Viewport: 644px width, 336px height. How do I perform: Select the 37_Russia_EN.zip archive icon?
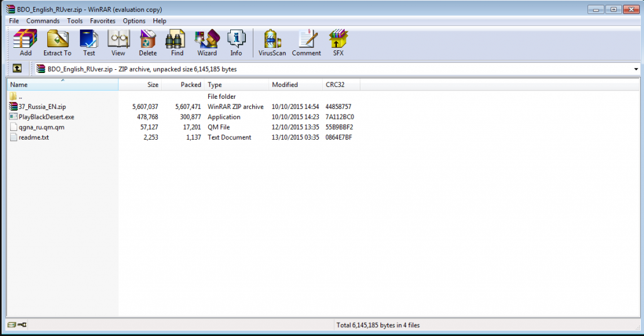coord(14,106)
